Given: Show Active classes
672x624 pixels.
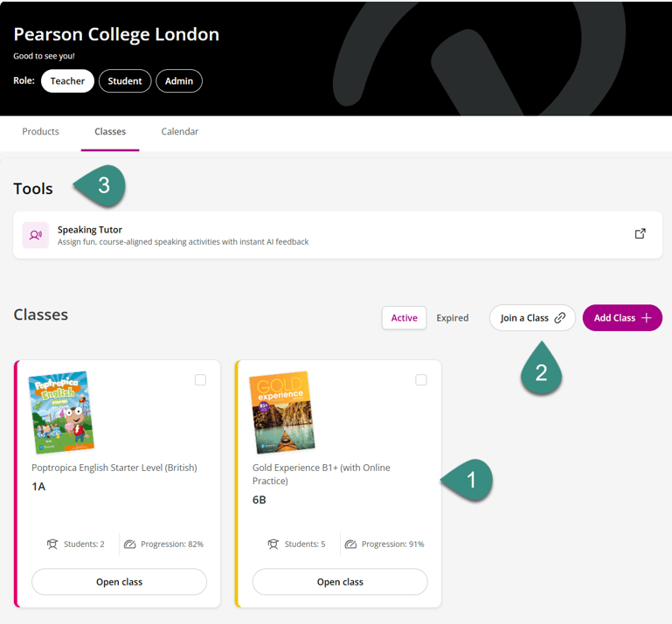Looking at the screenshot, I should pyautogui.click(x=404, y=318).
